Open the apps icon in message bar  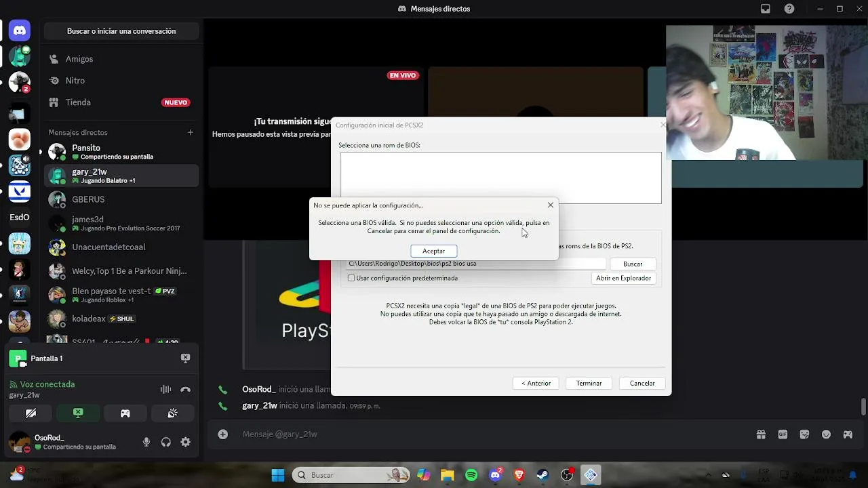click(848, 434)
